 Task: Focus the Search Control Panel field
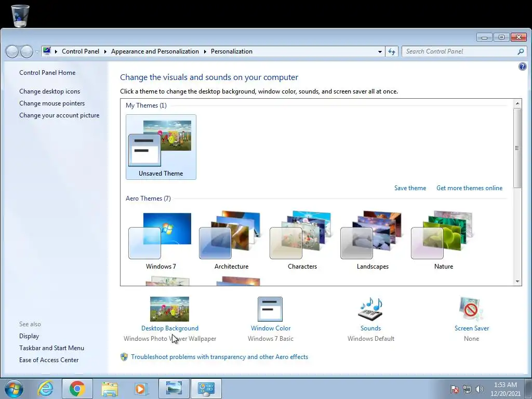tap(464, 51)
